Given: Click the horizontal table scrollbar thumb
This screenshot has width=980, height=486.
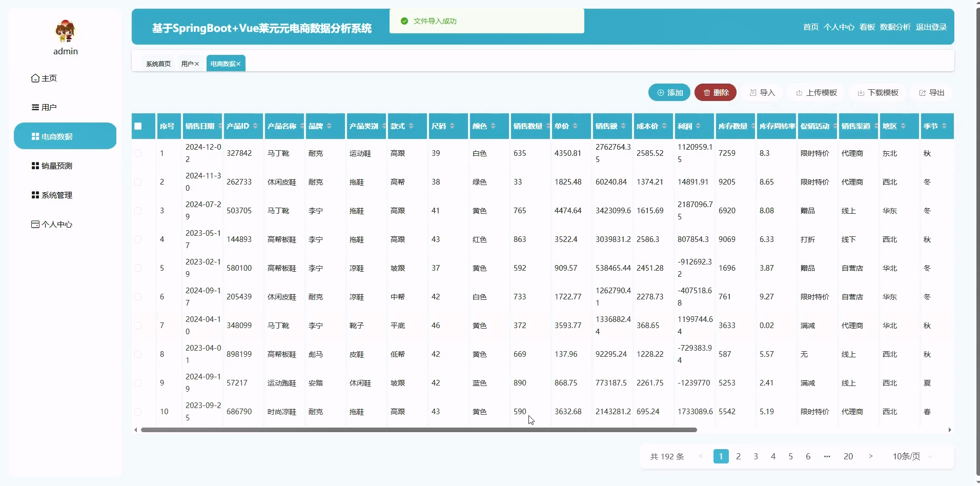Looking at the screenshot, I should 419,430.
